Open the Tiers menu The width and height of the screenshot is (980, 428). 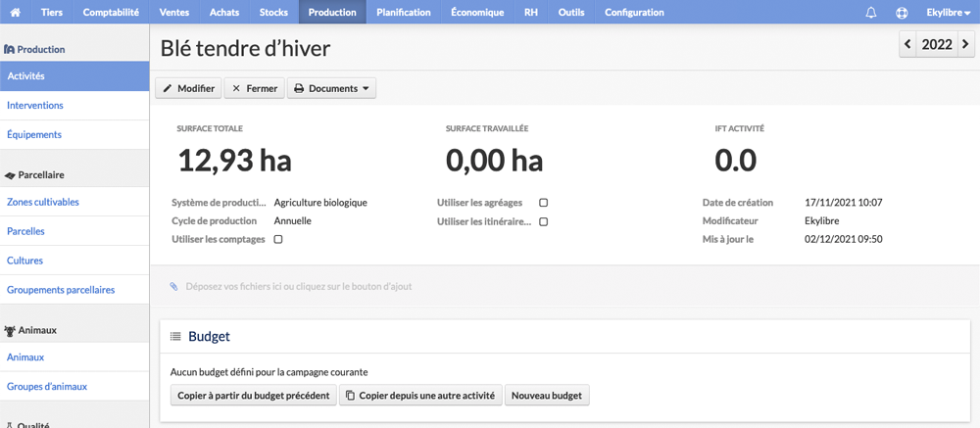click(52, 12)
